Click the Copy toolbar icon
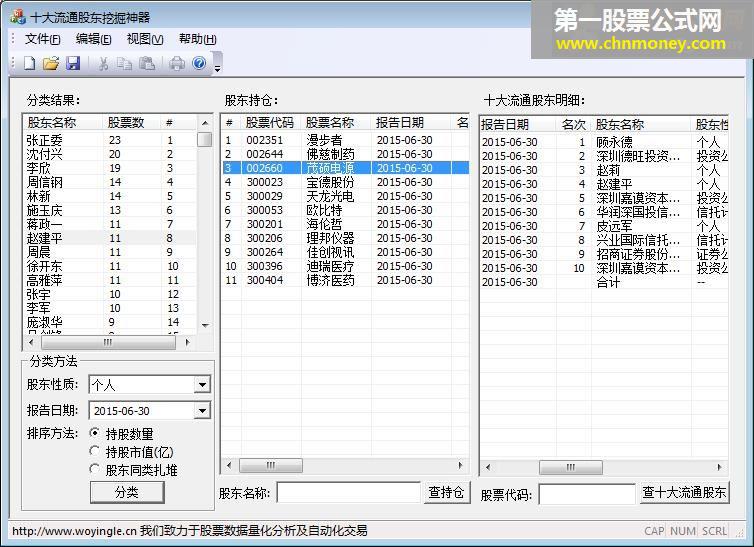The image size is (754, 547). (125, 63)
